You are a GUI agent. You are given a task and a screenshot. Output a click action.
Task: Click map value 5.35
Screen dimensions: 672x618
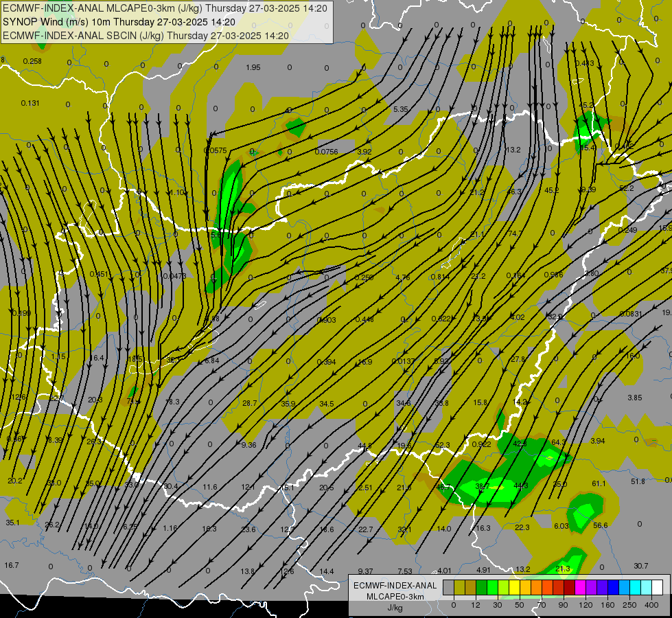click(x=401, y=109)
